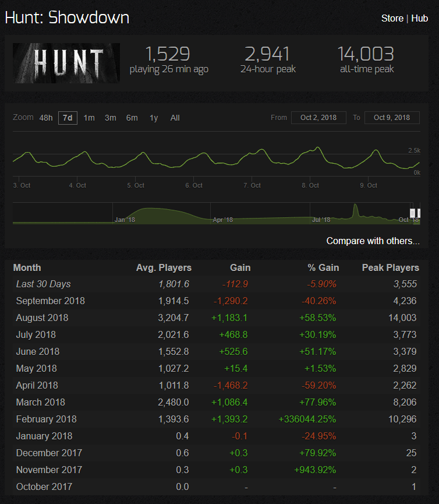Select the January 2018 row label

44,436
